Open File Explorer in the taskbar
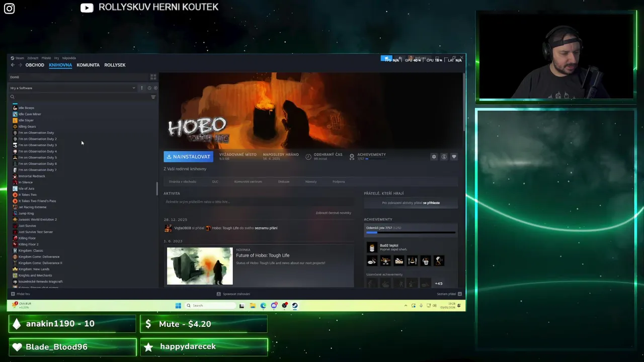The height and width of the screenshot is (362, 644). [x=253, y=305]
